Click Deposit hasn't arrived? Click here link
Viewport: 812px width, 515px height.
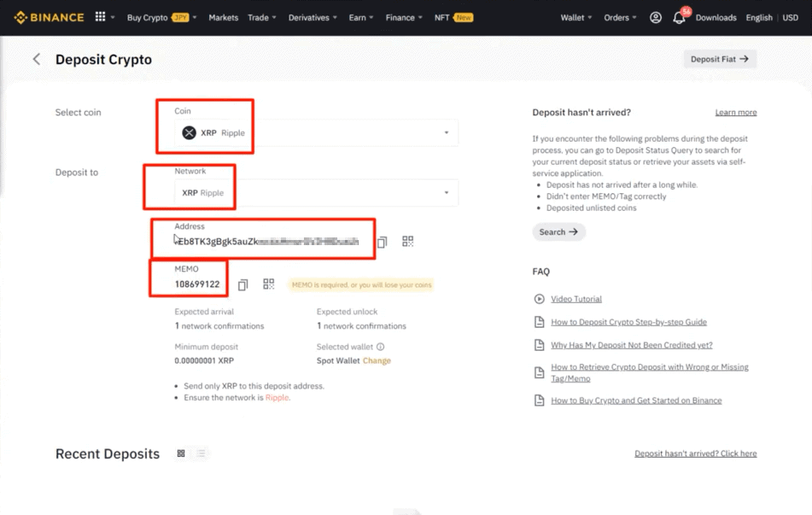(696, 454)
